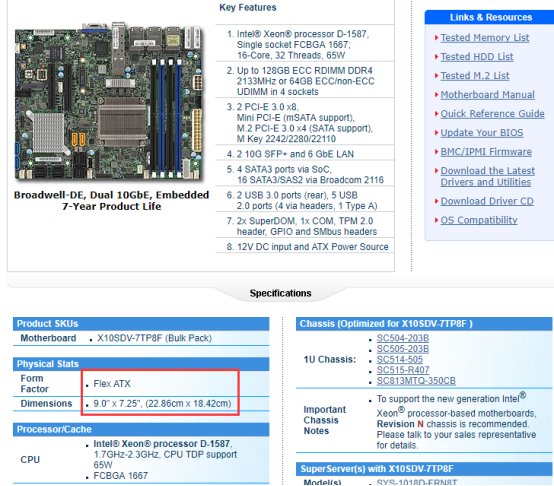The image size is (554, 486).
Task: Select the Key Features heading
Action: pos(248,7)
